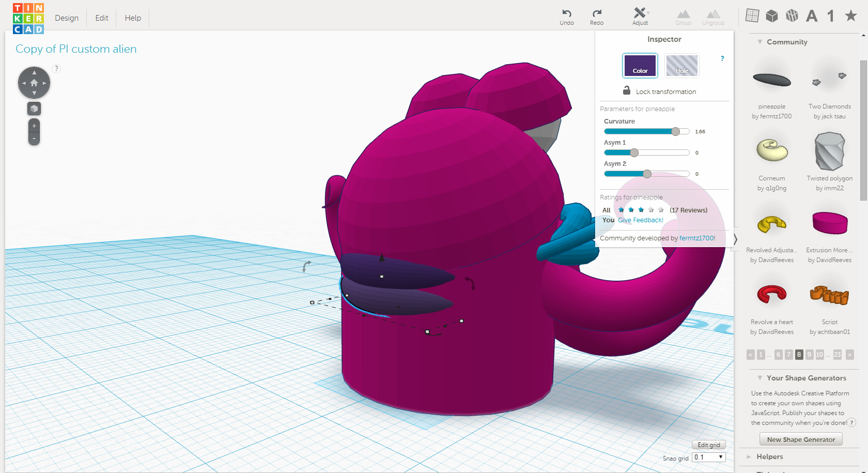Screen dimensions: 868x473
Task: Pick the Revolved Adjusta... shape thumbnail
Action: (772, 223)
